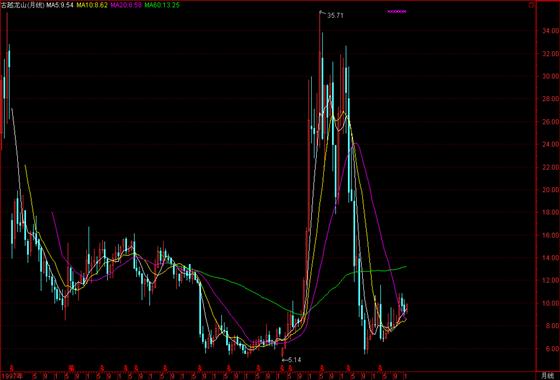Viewport: 560px width, 380px height.
Task: Click the small square icon at chart's top-right corner
Action: (x=531, y=5)
